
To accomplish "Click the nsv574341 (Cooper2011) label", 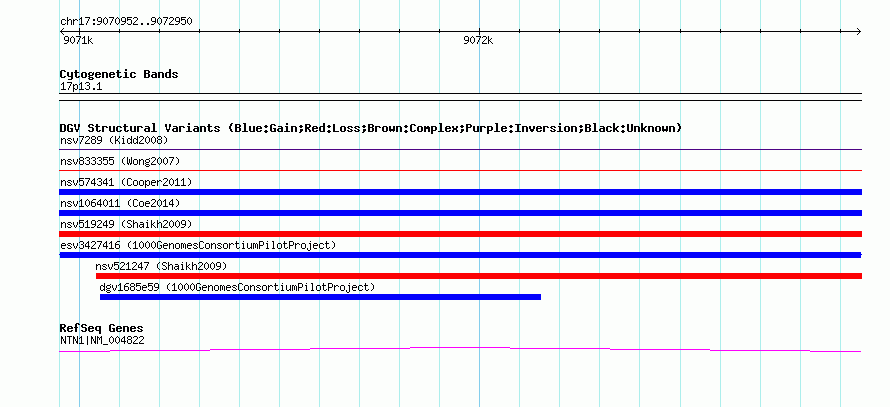I will click(126, 182).
